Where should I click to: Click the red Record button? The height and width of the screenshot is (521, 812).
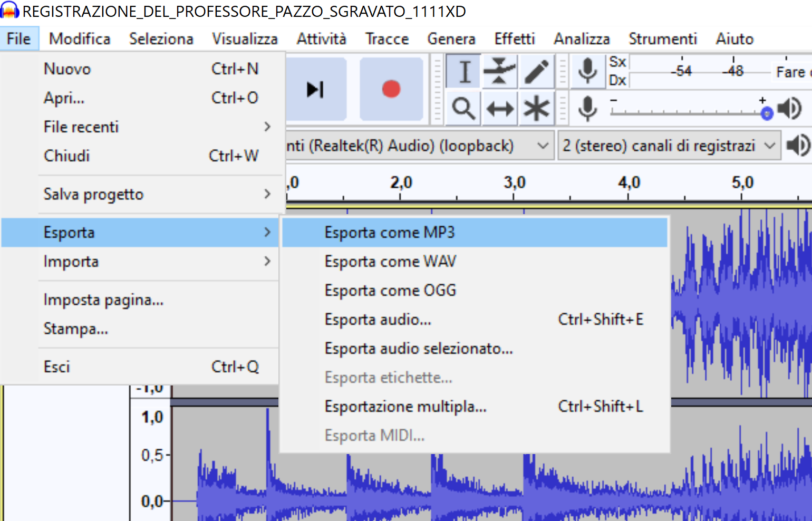(x=391, y=89)
